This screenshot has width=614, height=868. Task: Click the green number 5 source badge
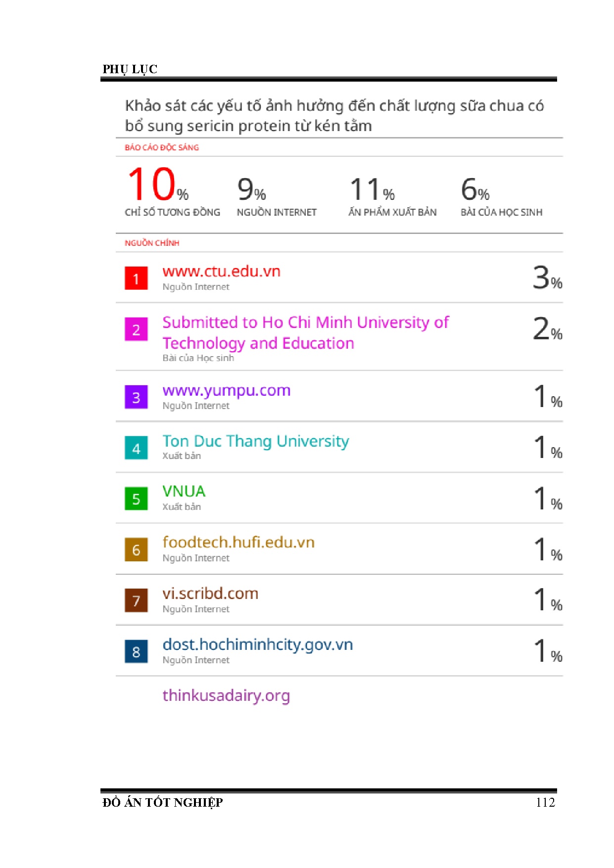tap(136, 499)
